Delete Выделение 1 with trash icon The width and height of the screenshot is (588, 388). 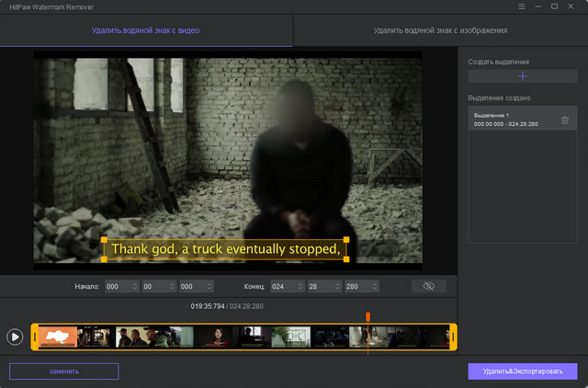564,120
